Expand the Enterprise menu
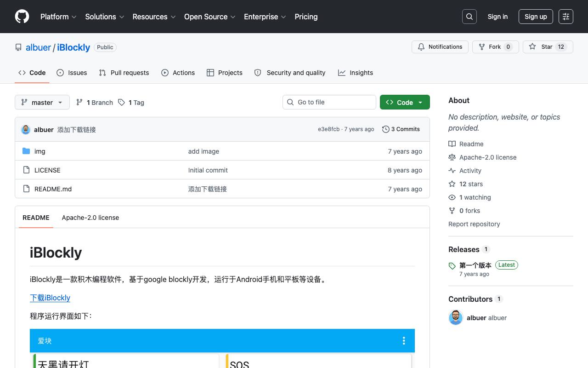Image resolution: width=588 pixels, height=368 pixels. (x=265, y=17)
